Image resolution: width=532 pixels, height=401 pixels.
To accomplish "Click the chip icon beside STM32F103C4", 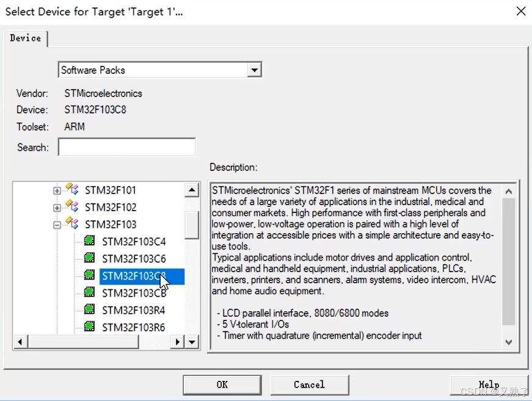I will click(x=89, y=240).
